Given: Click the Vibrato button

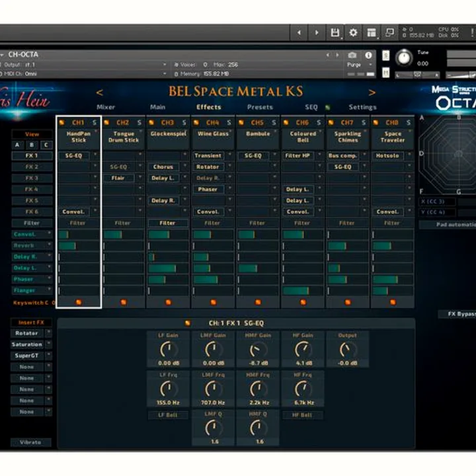Looking at the screenshot, I should (30, 442).
